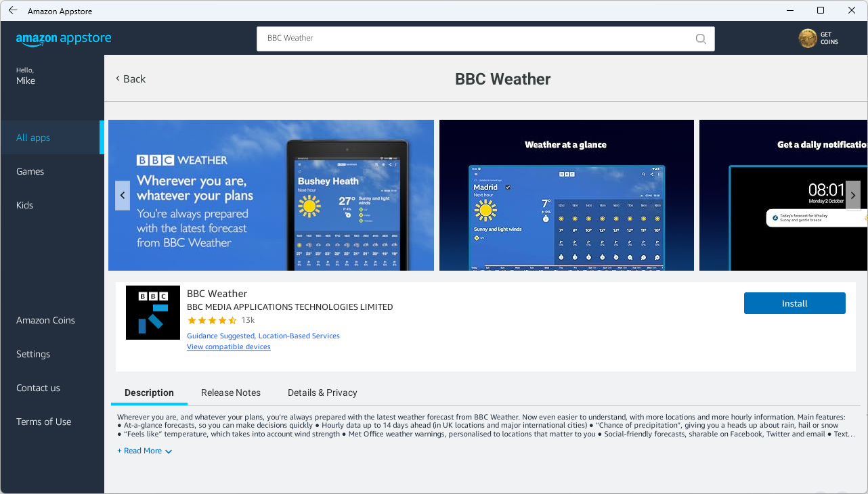Click the search magnifier icon
Image resolution: width=868 pixels, height=494 pixels.
point(701,39)
